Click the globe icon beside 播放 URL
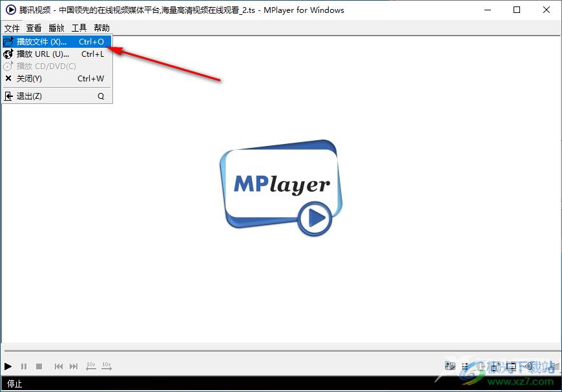Viewport: 562px width, 392px height. (x=8, y=54)
